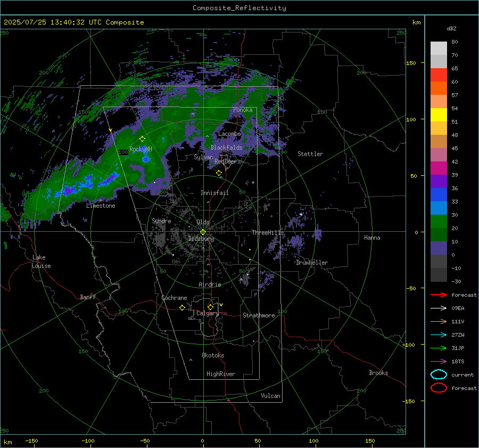Click the blue echo cell southeast of RockyMH

pyautogui.click(x=146, y=159)
